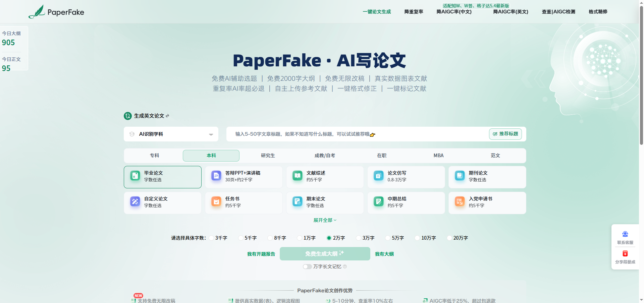Expand all paper types via 展开全部
The width and height of the screenshot is (644, 303).
[325, 220]
